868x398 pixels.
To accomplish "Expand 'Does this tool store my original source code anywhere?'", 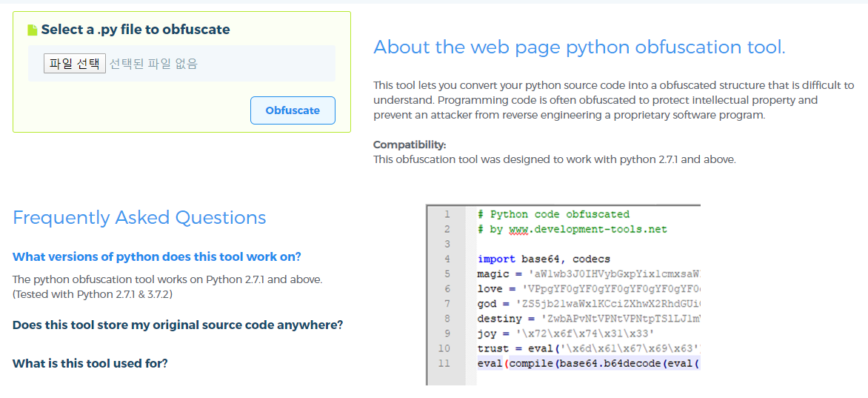I will [x=178, y=325].
